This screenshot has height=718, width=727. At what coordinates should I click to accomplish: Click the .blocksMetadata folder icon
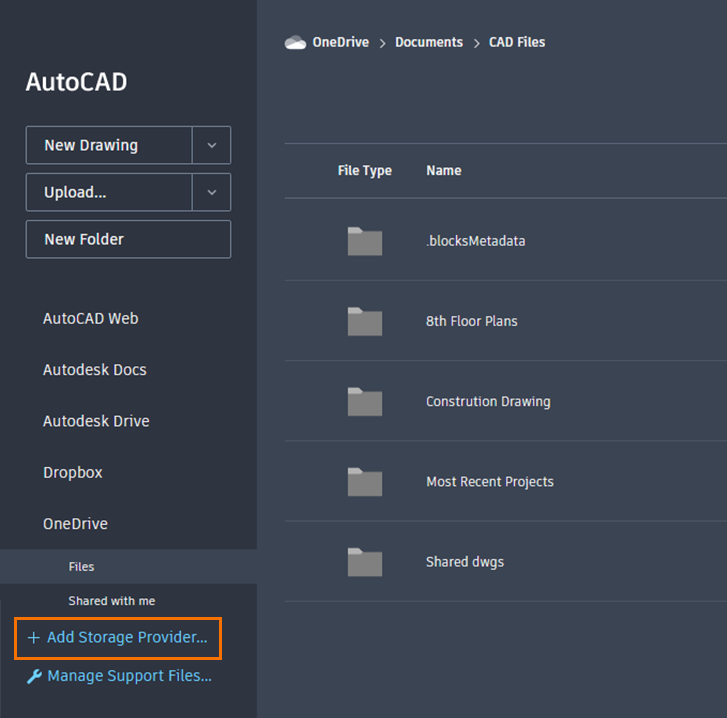(365, 241)
